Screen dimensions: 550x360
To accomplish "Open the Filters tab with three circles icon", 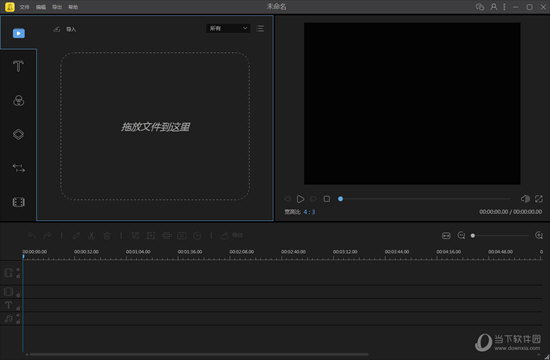I will pyautogui.click(x=19, y=101).
